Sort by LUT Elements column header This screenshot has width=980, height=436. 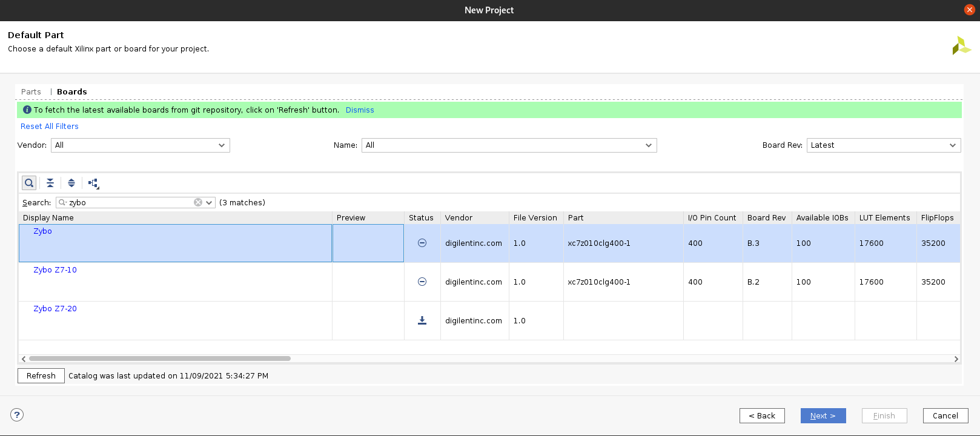click(886, 218)
